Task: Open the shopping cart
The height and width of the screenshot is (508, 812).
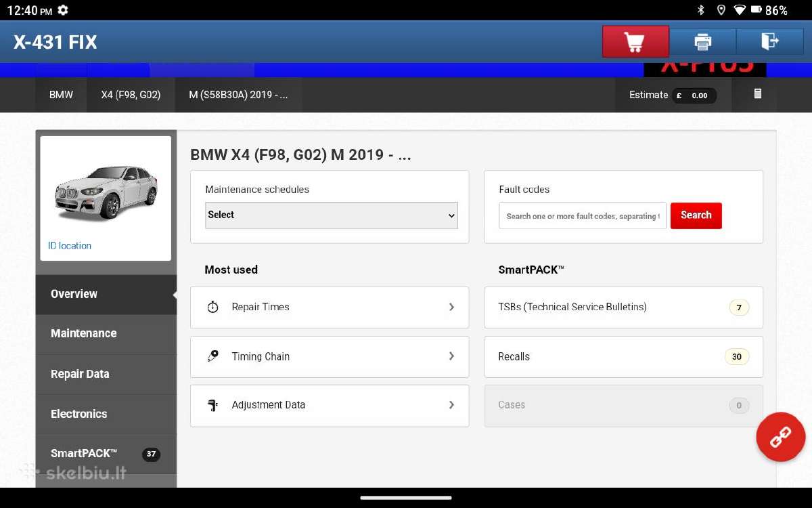Action: 635,42
